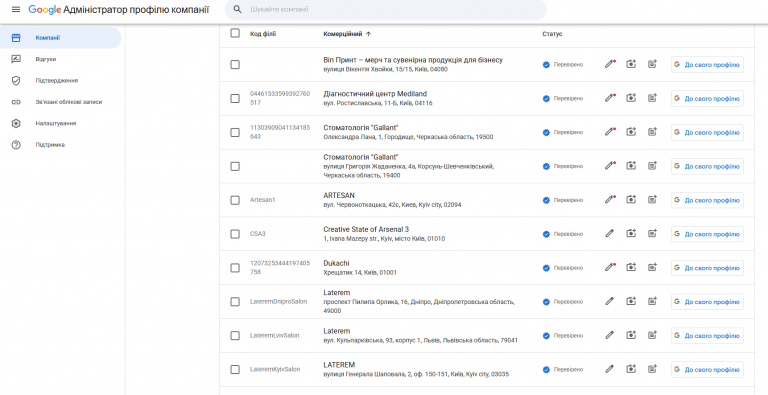The image size is (768, 395).
Task: Click the company name Creative State of Arsenal 3
Action: click(366, 229)
